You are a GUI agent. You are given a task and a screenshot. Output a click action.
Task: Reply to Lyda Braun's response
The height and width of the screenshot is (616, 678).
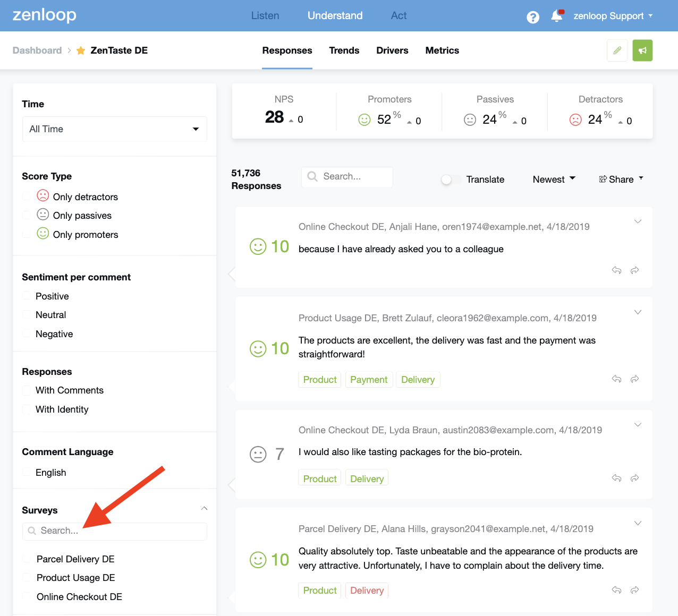pos(616,478)
